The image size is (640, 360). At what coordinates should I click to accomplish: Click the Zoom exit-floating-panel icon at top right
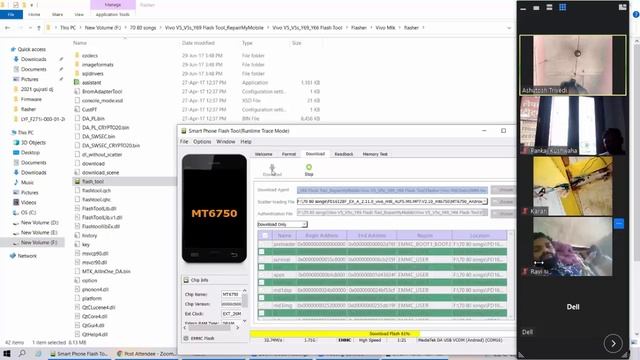pyautogui.click(x=622, y=7)
